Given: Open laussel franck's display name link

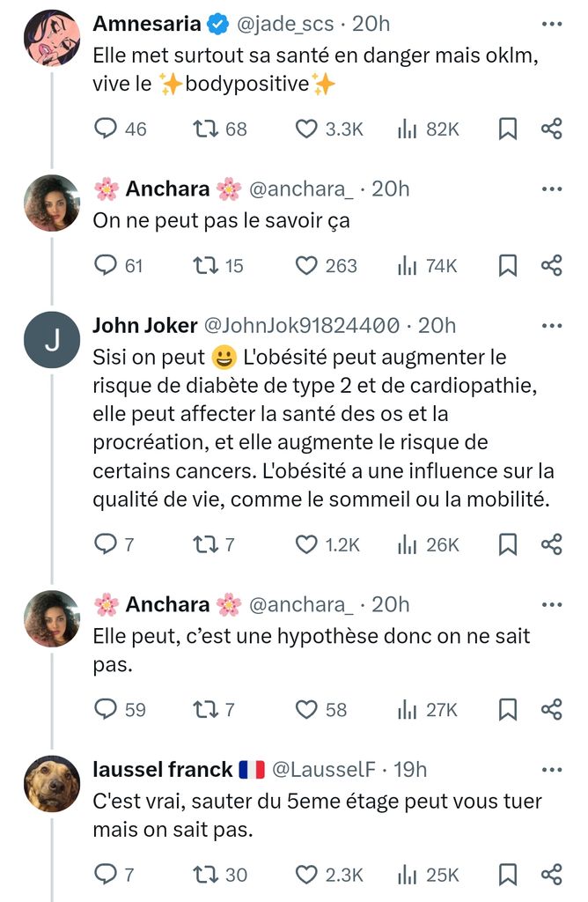Looking at the screenshot, I should click(163, 769).
